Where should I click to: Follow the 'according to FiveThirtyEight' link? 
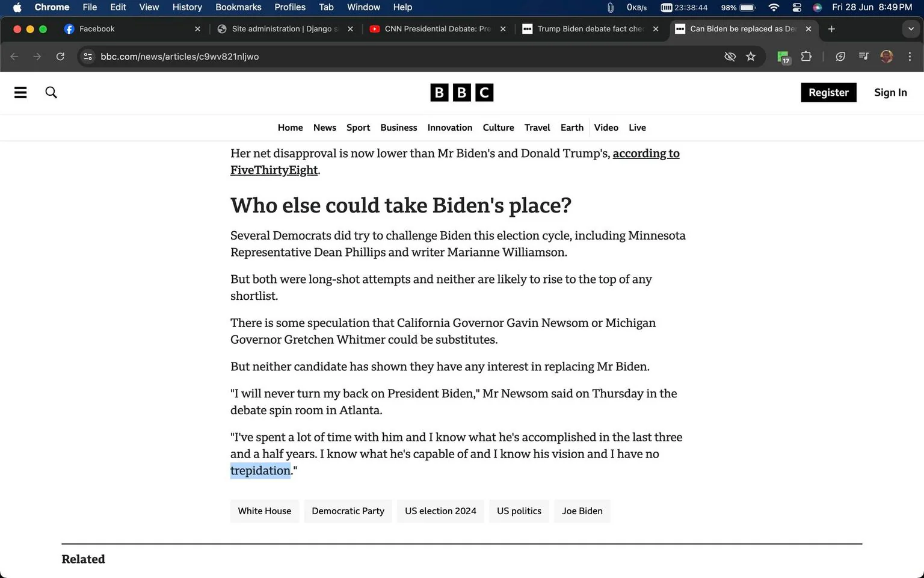click(x=646, y=154)
